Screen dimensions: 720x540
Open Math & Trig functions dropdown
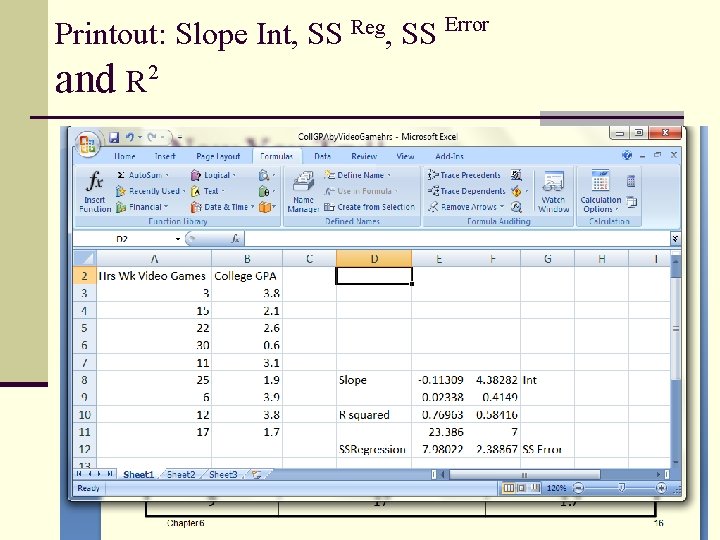click(267, 191)
